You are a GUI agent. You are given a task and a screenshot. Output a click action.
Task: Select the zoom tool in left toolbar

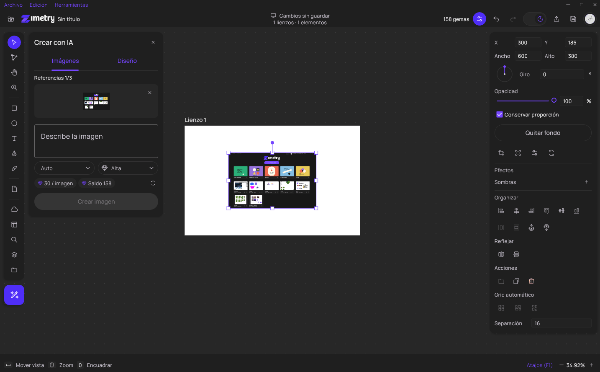pyautogui.click(x=14, y=88)
